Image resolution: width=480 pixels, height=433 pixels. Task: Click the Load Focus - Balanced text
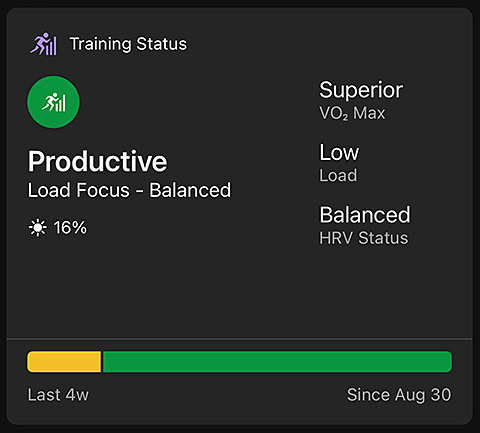pos(129,190)
